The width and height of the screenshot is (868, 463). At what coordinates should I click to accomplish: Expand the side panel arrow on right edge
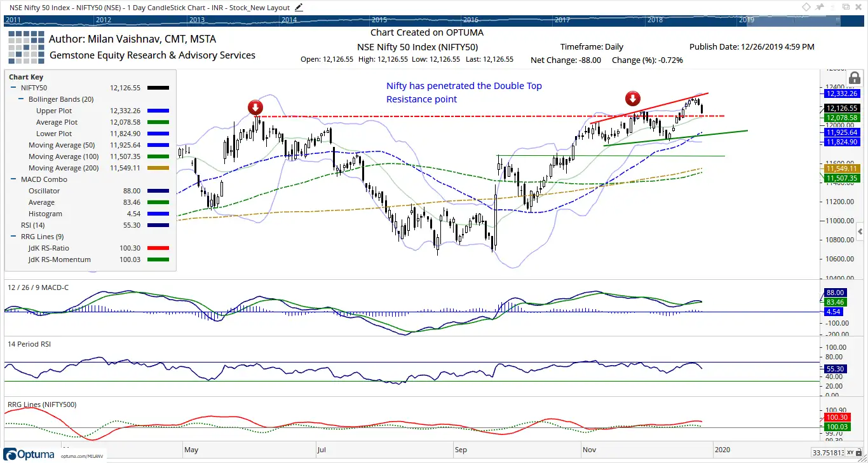tap(860, 231)
